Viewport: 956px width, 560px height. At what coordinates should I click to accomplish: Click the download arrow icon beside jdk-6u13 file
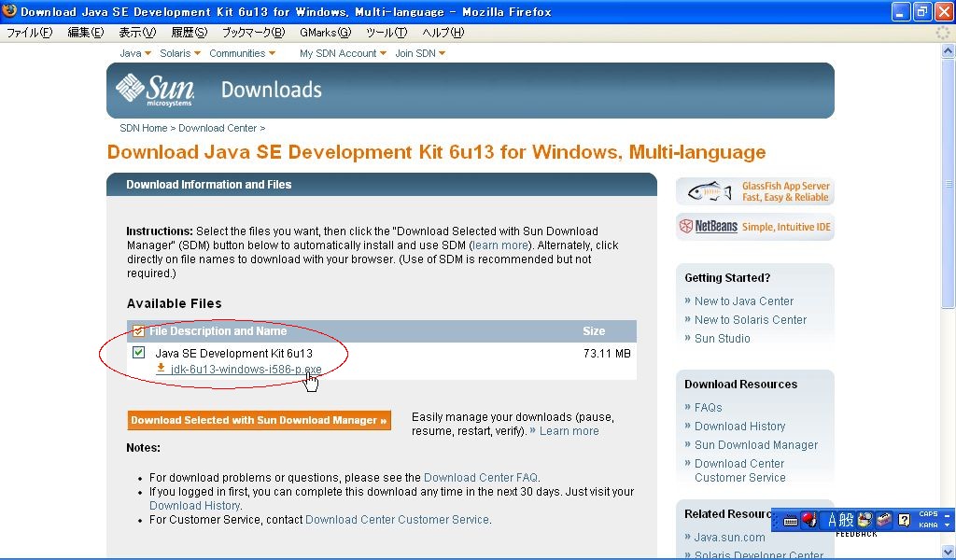click(161, 368)
